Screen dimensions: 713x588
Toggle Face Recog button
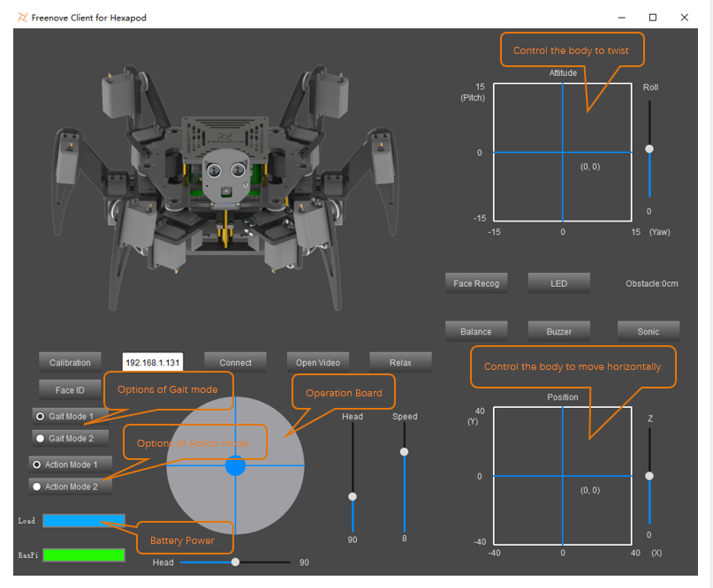point(476,283)
